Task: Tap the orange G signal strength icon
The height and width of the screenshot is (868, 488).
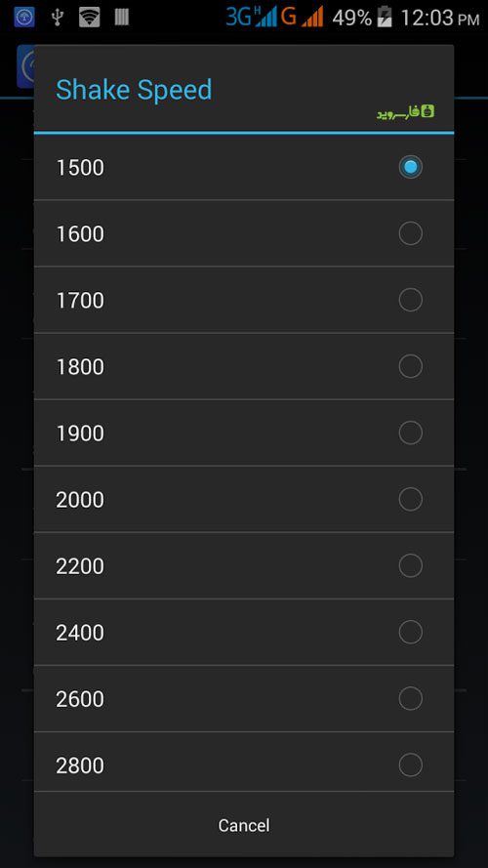Action: coord(303,18)
